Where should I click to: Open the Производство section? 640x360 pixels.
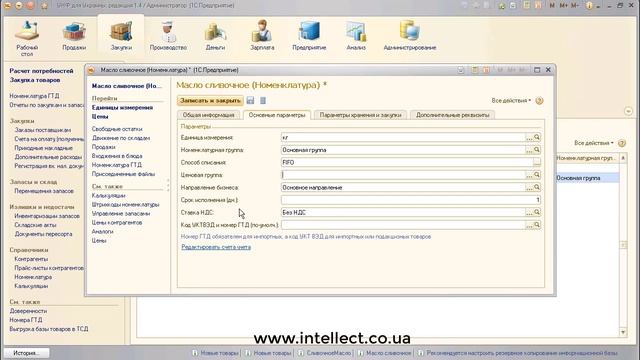click(168, 37)
